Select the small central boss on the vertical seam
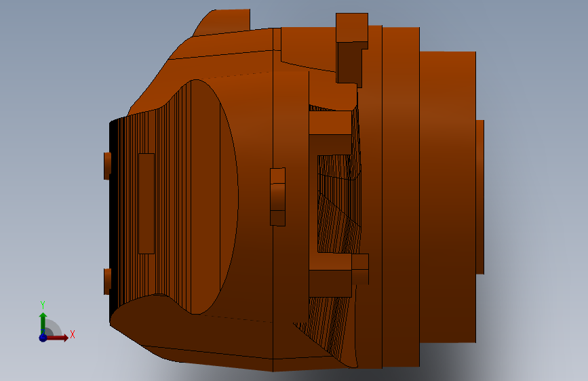 click(277, 197)
